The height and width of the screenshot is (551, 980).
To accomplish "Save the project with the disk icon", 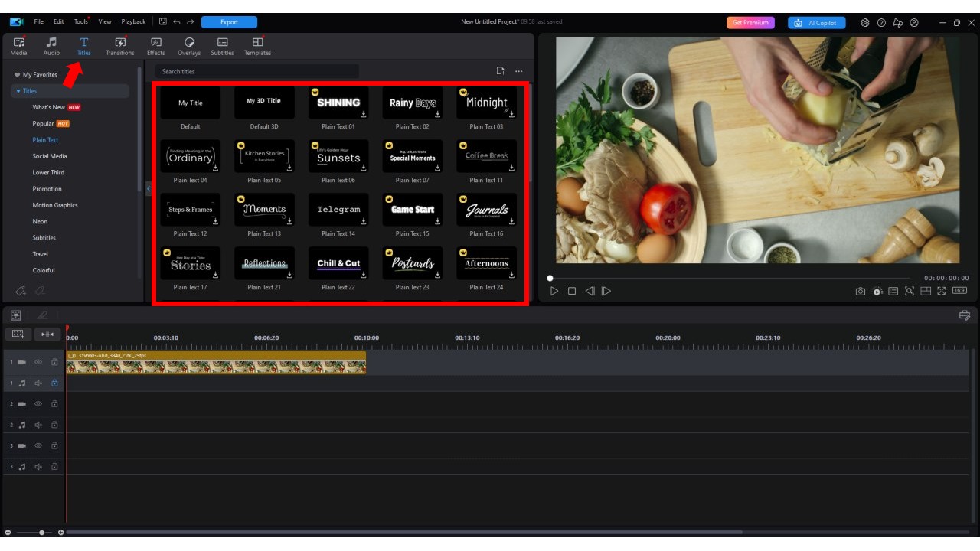I will pos(163,22).
